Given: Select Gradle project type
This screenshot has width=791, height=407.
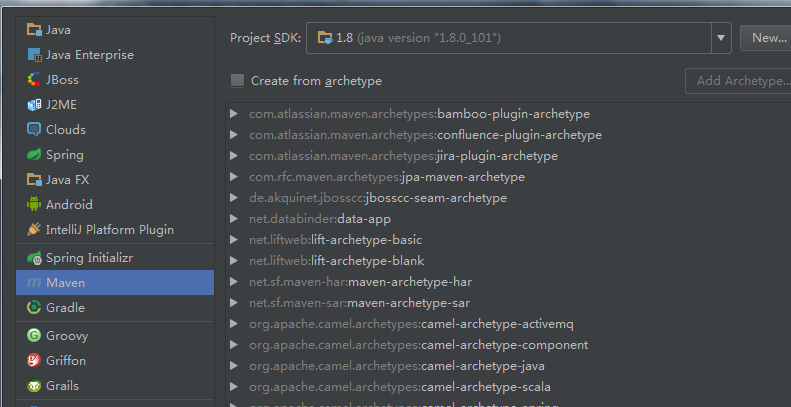Looking at the screenshot, I should tap(115, 308).
